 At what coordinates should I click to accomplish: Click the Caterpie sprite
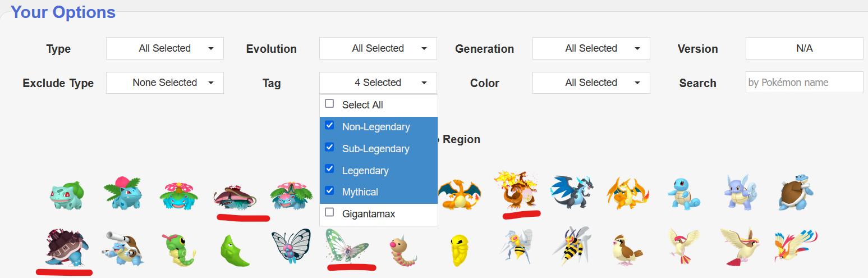click(x=179, y=249)
